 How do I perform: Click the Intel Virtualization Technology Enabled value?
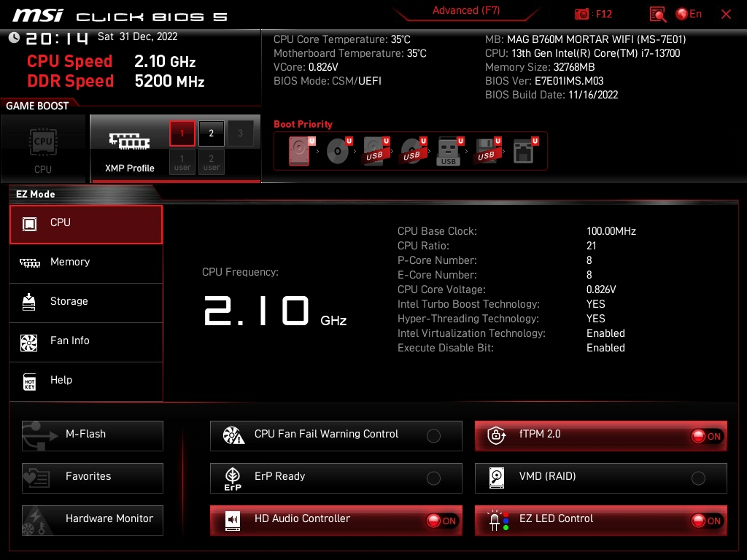(605, 333)
